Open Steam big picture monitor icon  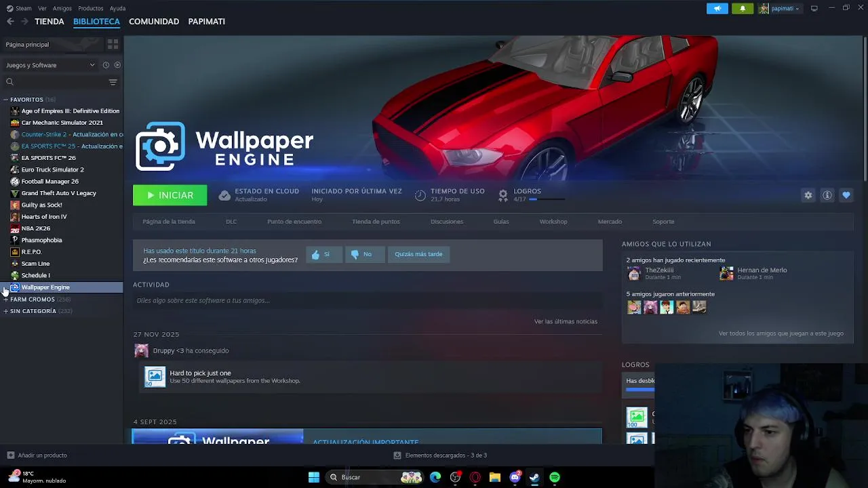(814, 8)
